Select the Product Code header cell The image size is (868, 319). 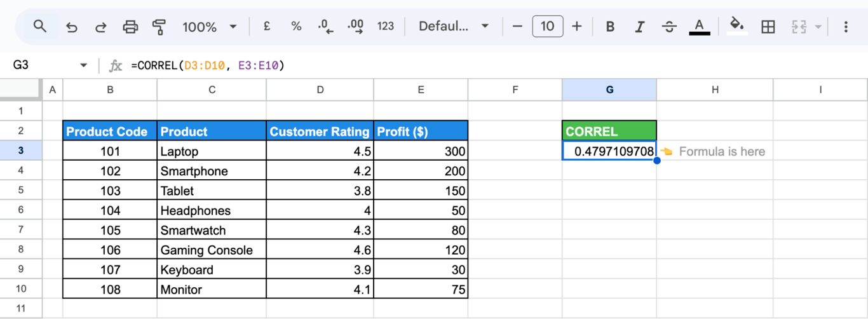(110, 131)
